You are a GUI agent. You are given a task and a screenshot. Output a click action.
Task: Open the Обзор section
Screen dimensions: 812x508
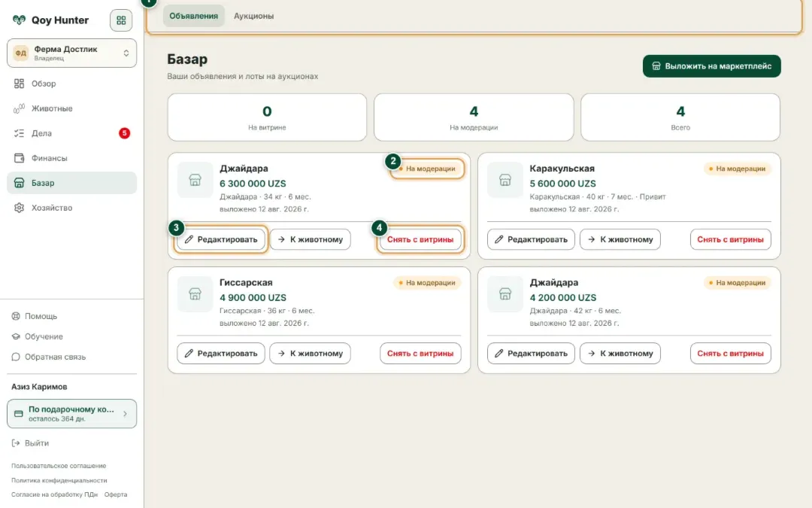[72, 84]
